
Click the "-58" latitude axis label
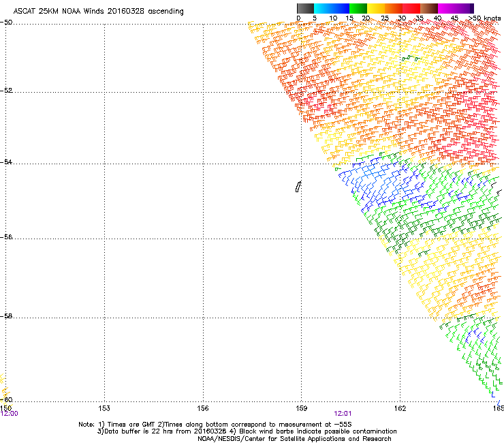point(6,316)
